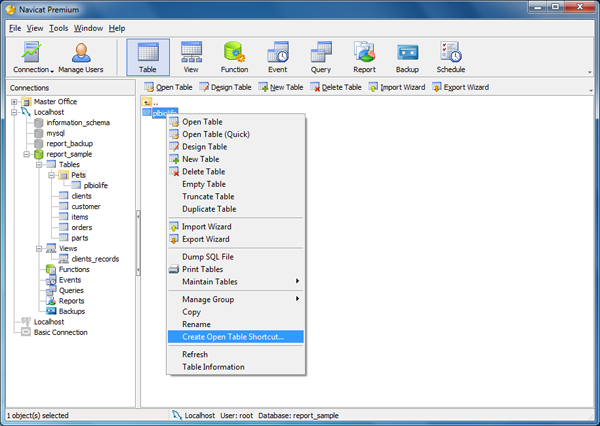
Task: Choose Duplicate Table option
Action: tap(236, 209)
